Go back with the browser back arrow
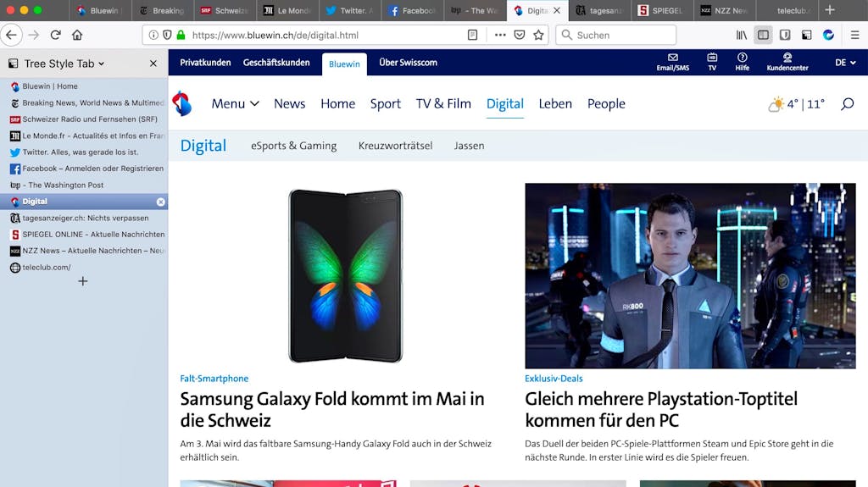Image resolution: width=868 pixels, height=487 pixels. tap(11, 35)
